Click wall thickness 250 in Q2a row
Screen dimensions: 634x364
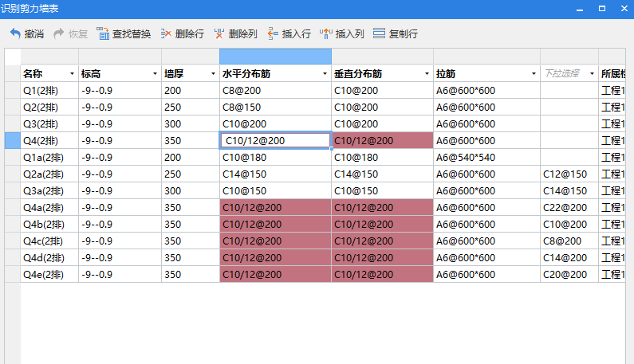pyautogui.click(x=191, y=174)
